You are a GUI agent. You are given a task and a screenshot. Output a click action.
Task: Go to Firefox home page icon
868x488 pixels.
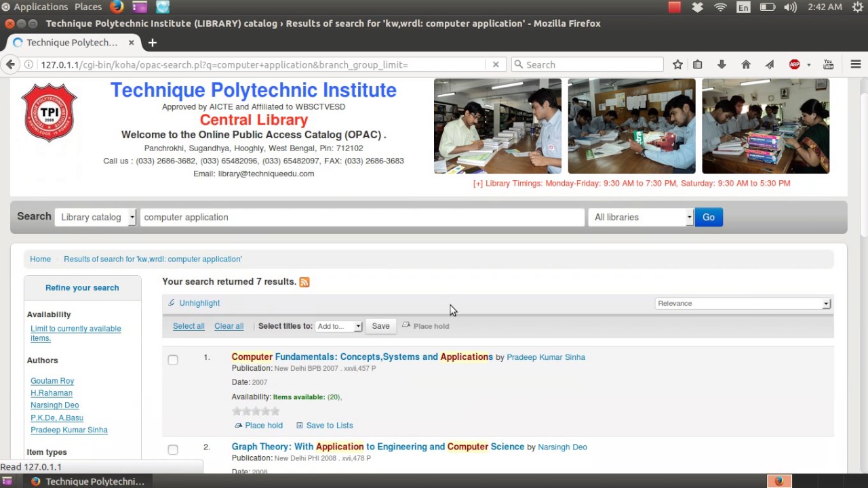[x=746, y=64]
